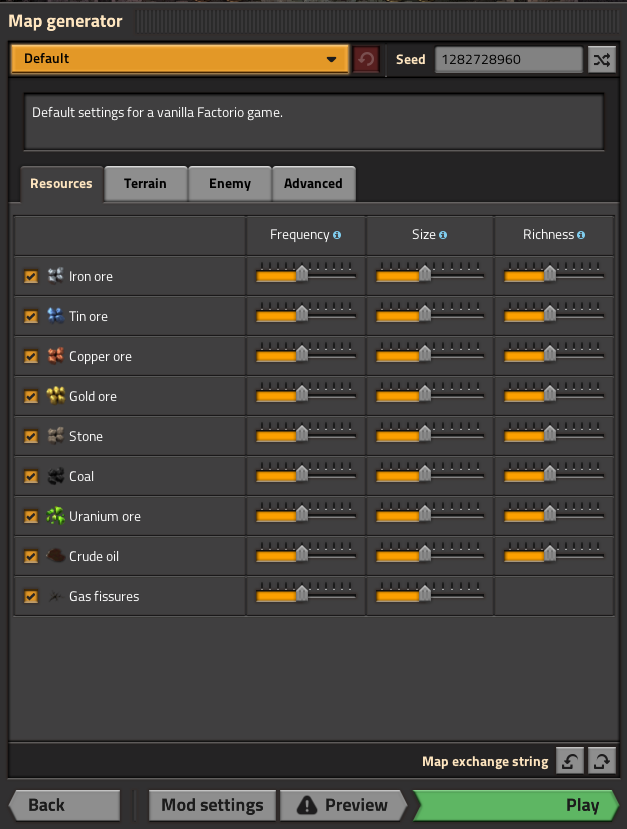Screen dimensions: 627x829
Task: Disable the Tin ore checkbox
Action: 31,317
